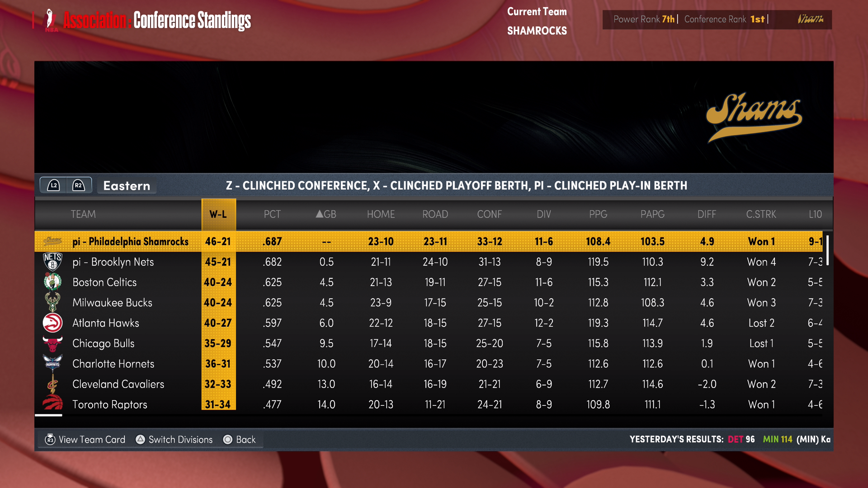Click the Cleveland Cavaliers logo icon

point(52,384)
